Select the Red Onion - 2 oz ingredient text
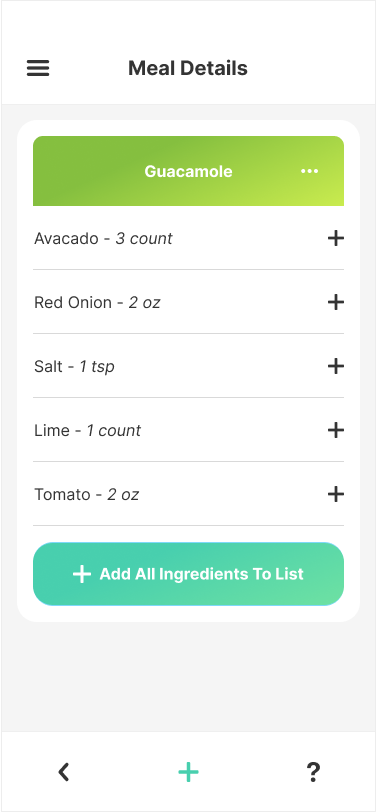This screenshot has width=377, height=812. (97, 302)
